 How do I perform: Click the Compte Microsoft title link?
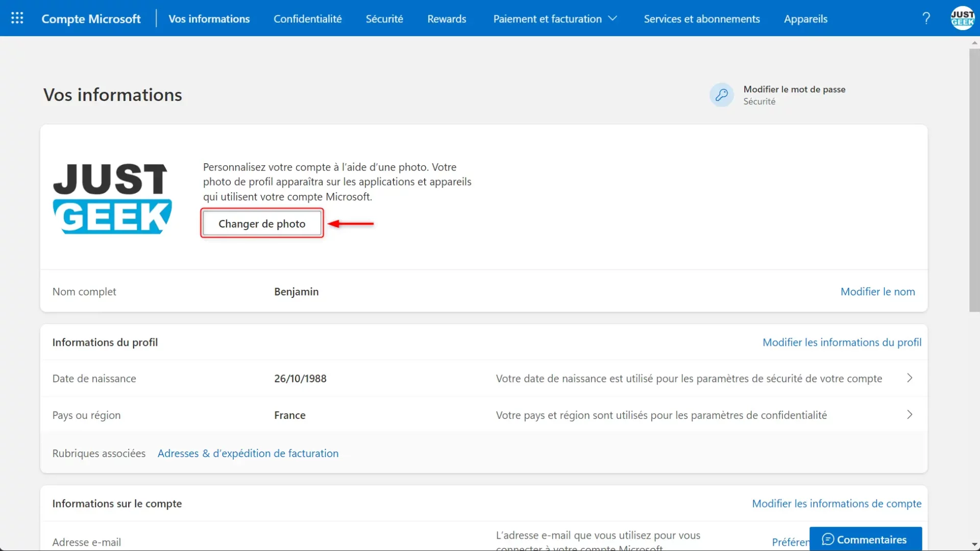point(91,19)
